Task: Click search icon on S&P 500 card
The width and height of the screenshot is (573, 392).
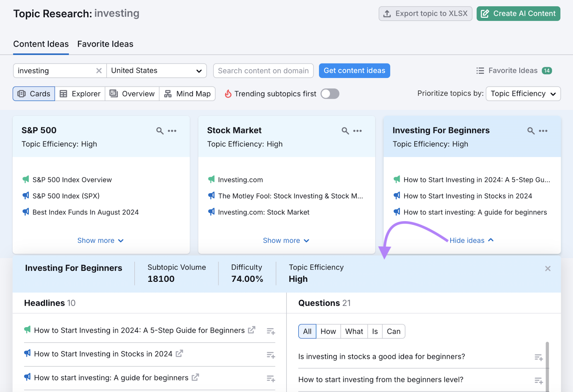Action: pyautogui.click(x=160, y=131)
